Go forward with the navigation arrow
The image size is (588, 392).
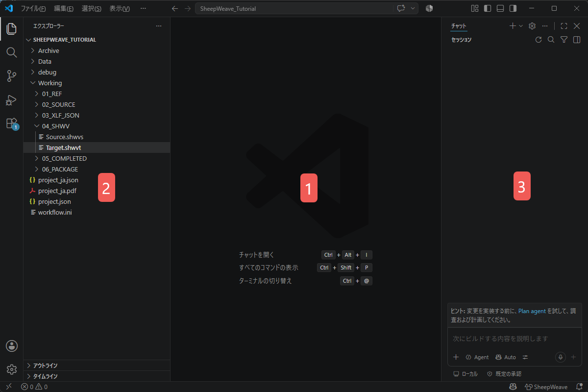click(x=188, y=8)
